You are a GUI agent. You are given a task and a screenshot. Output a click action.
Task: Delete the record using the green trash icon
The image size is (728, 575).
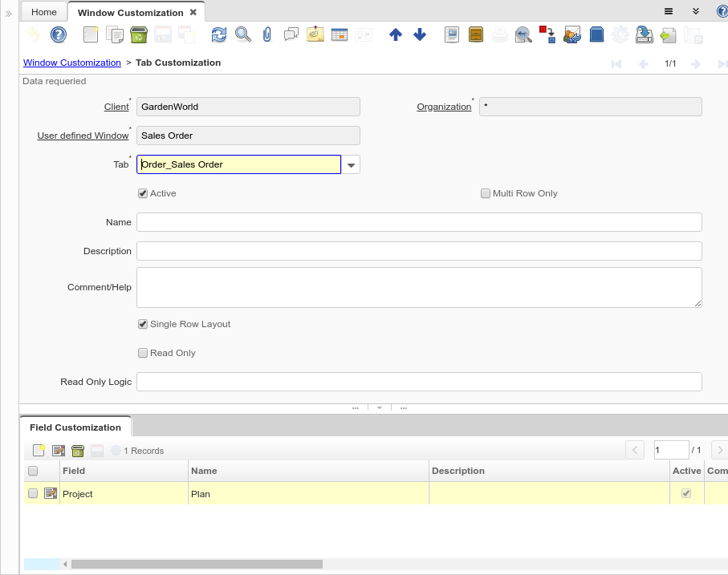click(138, 34)
